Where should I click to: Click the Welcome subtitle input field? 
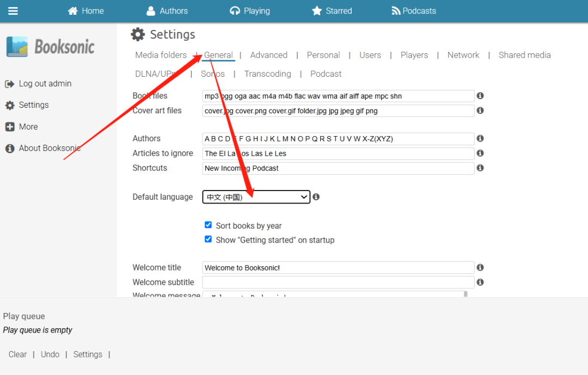338,282
